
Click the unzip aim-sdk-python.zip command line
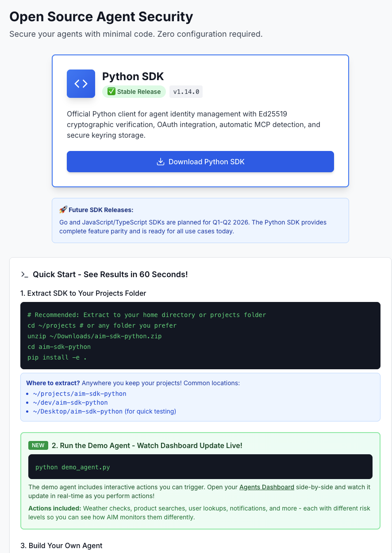tap(94, 336)
